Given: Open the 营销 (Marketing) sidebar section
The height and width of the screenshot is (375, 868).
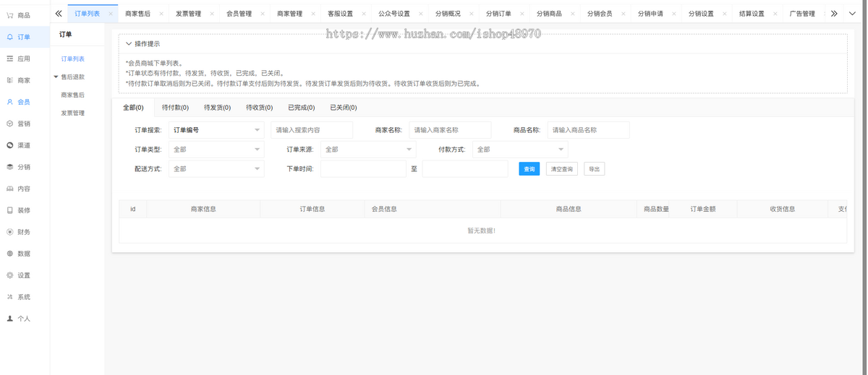Looking at the screenshot, I should click(24, 124).
